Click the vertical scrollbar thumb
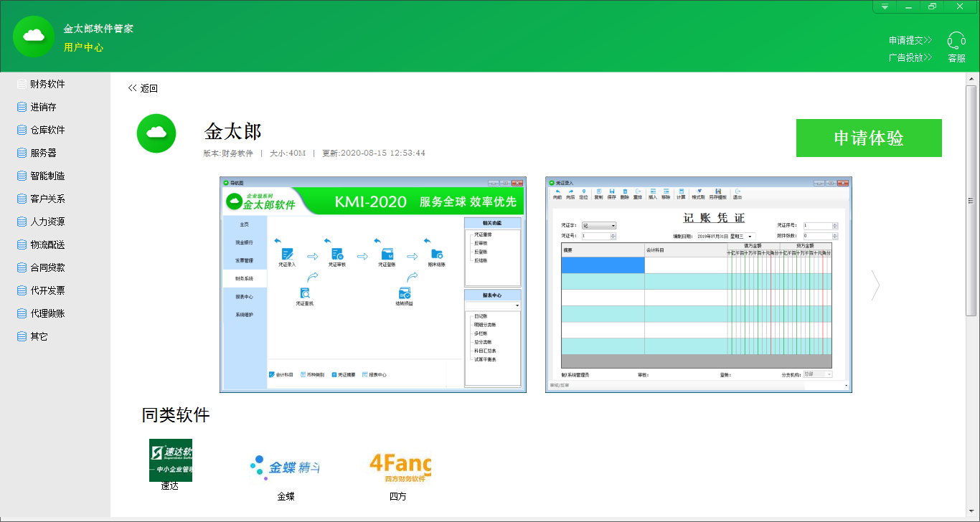980x522 pixels. 971,201
